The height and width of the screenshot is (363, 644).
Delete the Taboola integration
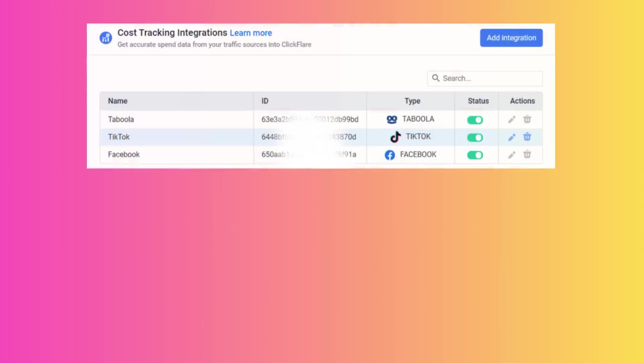(527, 119)
